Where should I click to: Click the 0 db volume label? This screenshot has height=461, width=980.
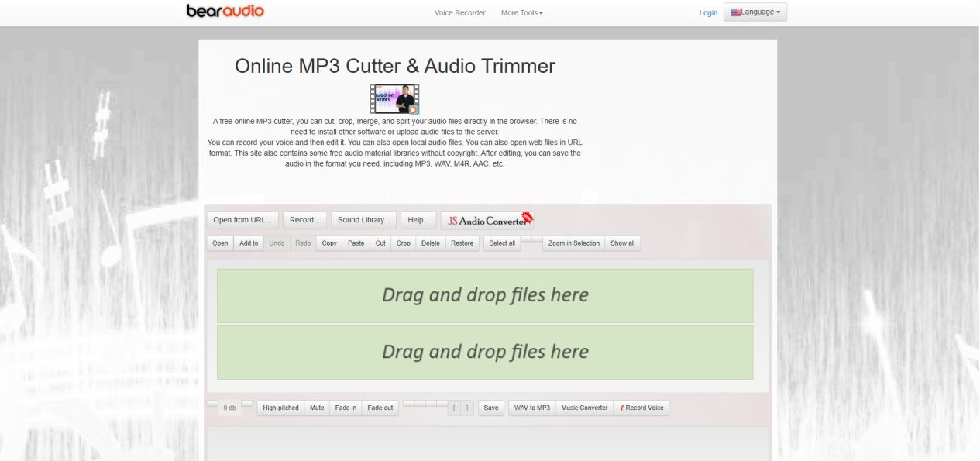229,408
